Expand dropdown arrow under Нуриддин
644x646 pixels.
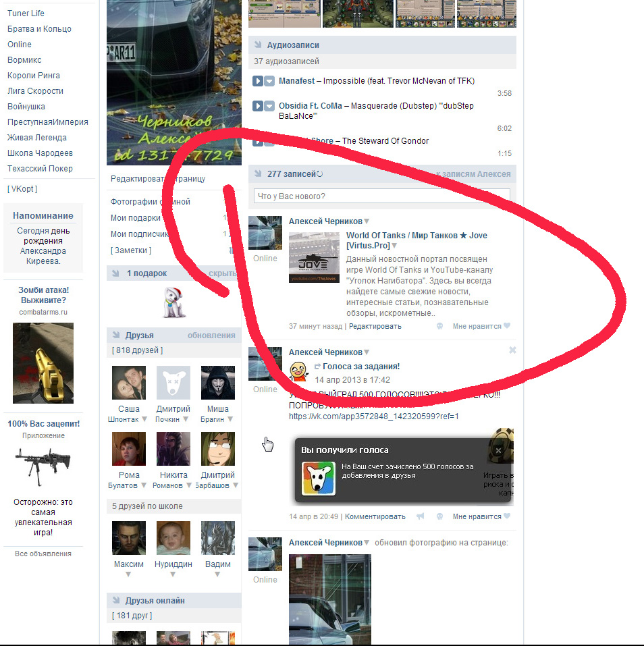[x=173, y=574]
